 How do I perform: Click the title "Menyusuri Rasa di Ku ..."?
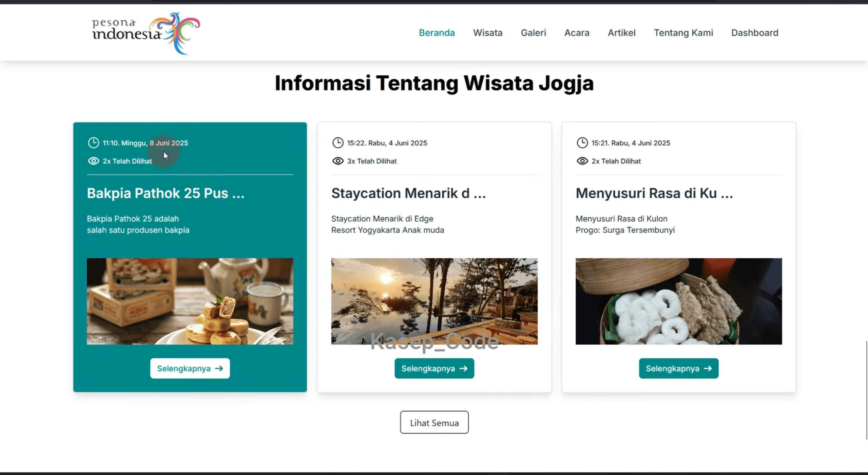click(x=654, y=193)
